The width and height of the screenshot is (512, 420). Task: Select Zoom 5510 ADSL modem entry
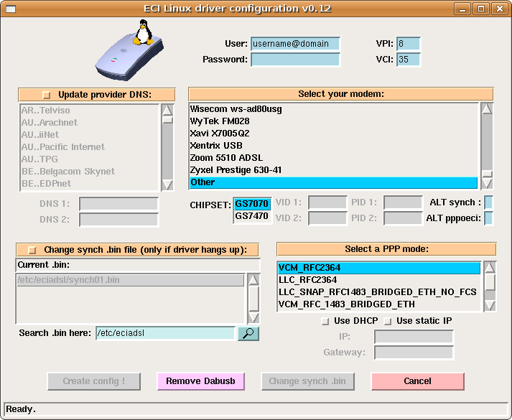pos(226,158)
